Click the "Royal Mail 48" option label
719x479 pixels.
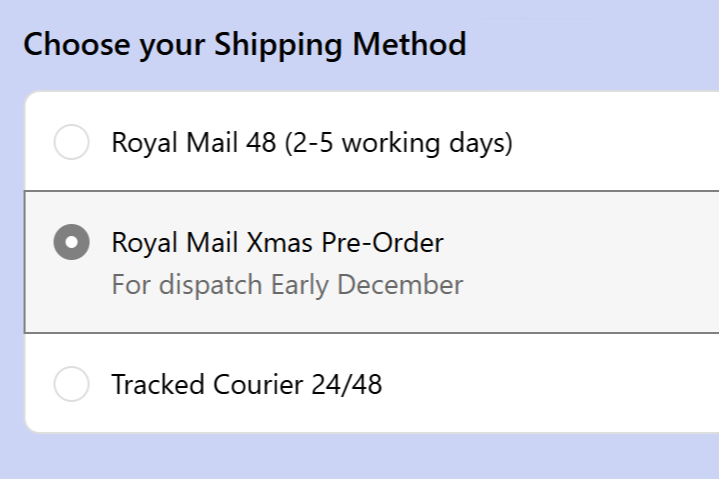(195, 142)
